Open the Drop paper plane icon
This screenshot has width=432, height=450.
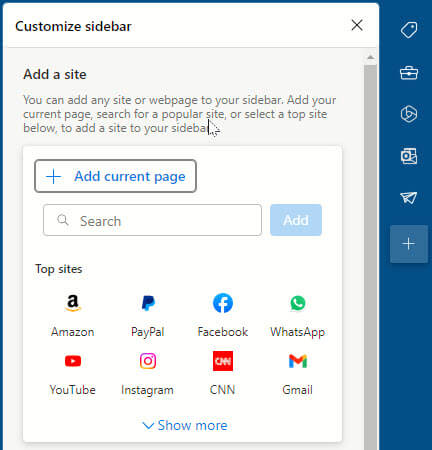409,197
